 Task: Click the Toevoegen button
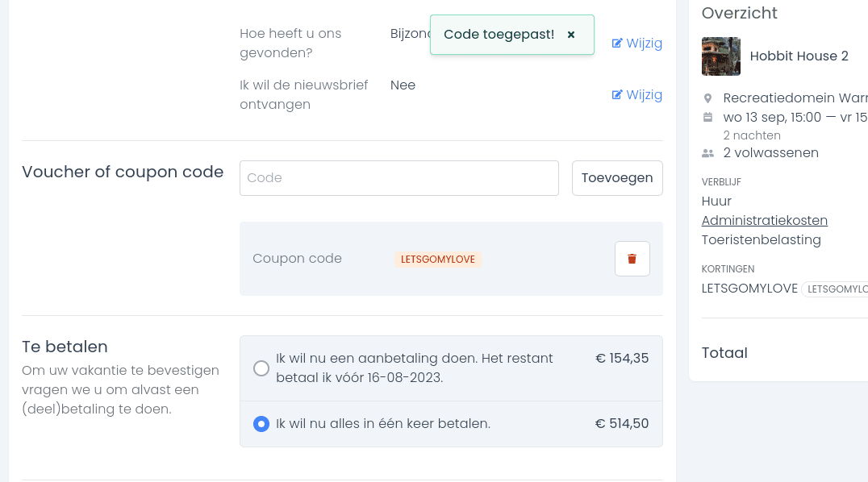(x=617, y=178)
